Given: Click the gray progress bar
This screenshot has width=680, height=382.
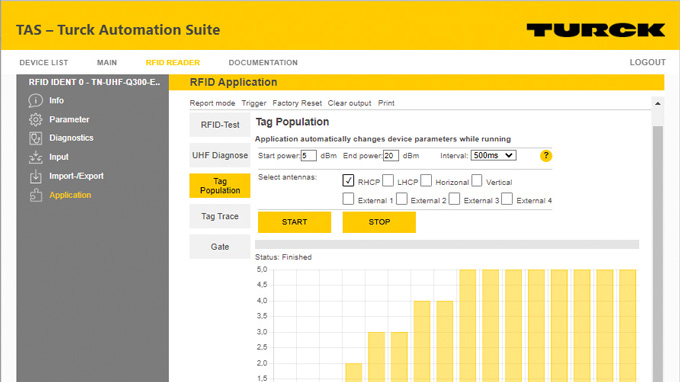Looking at the screenshot, I should point(447,245).
